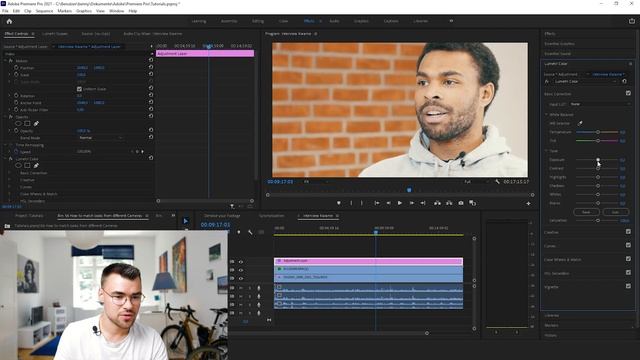This screenshot has width=640, height=360.
Task: Click Reset button under Tone
Action: tap(586, 212)
